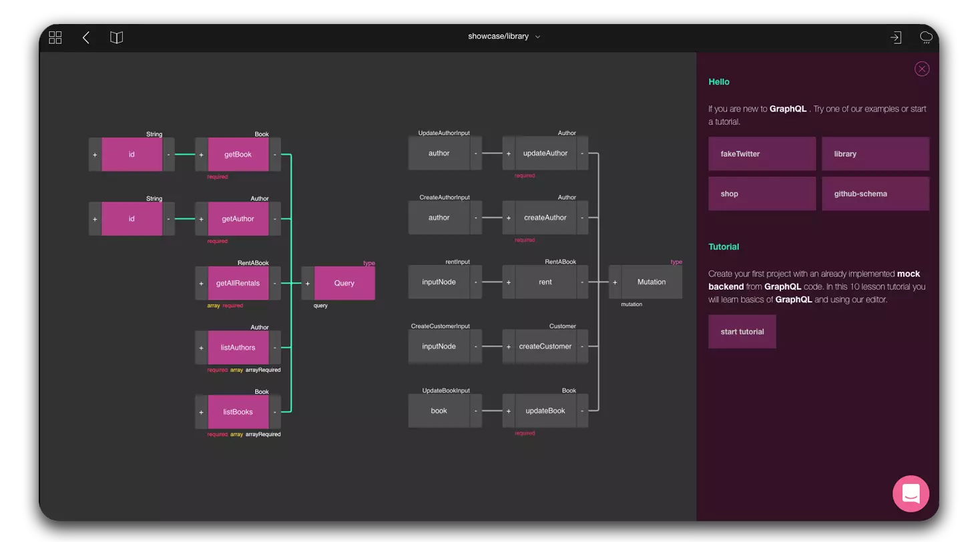The image size is (980, 542).
Task: Click the plus port on Mutation node
Action: tap(615, 282)
